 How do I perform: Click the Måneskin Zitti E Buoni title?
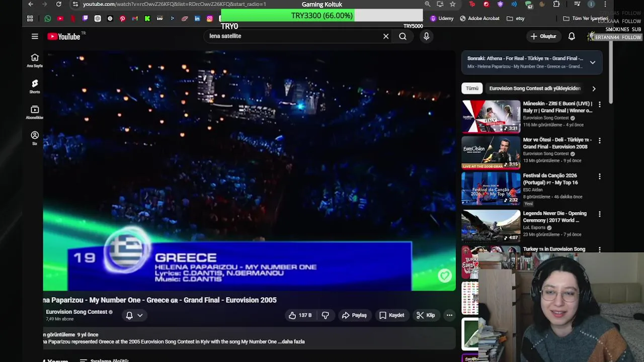coord(558,107)
